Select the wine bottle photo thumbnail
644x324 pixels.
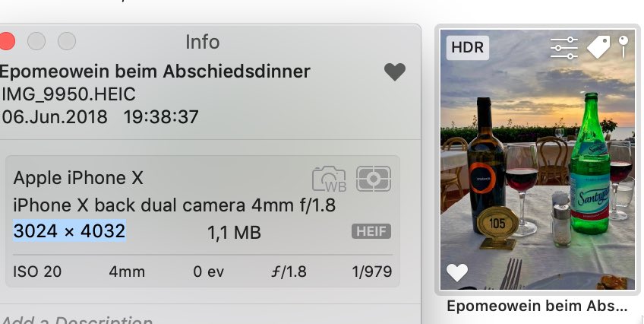(x=538, y=160)
